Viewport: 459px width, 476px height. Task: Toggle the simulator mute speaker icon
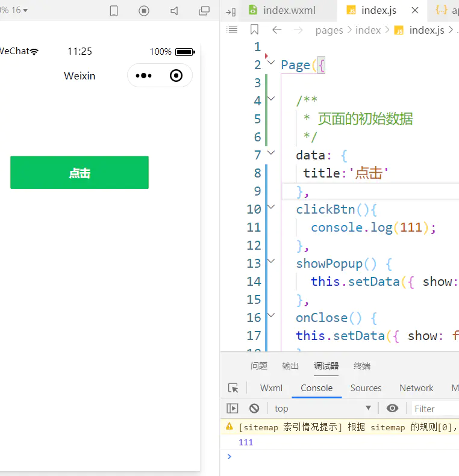174,11
